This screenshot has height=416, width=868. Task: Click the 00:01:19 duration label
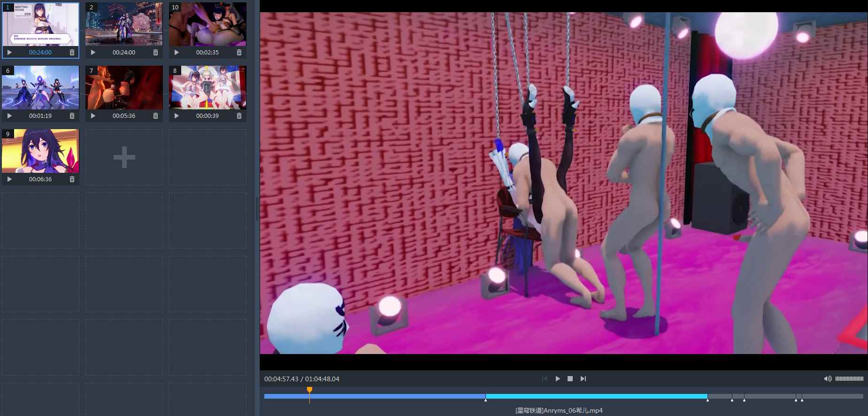pos(40,116)
